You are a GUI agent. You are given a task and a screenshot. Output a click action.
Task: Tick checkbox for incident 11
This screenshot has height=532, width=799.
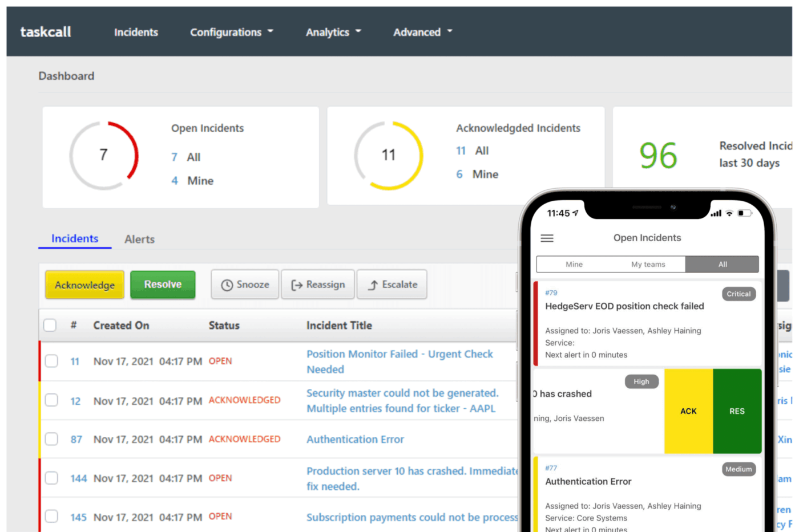pyautogui.click(x=51, y=361)
